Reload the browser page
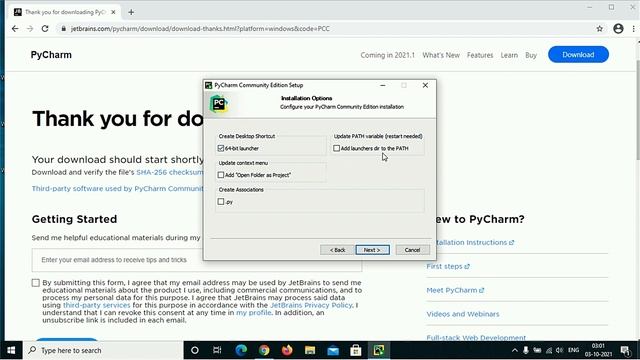The width and height of the screenshot is (640, 360). pyautogui.click(x=45, y=29)
